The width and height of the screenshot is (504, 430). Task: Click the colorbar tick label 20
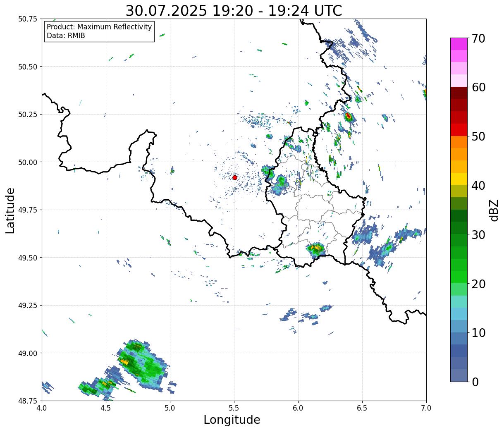478,284
